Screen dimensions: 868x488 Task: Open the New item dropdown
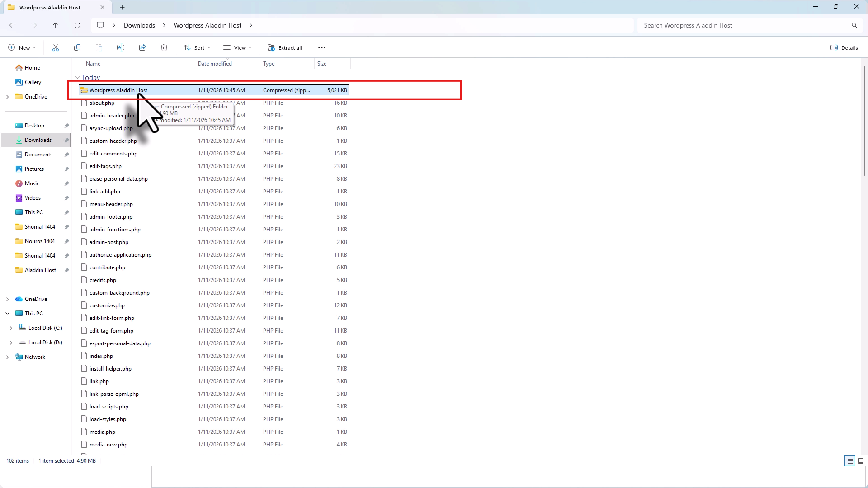click(x=22, y=47)
